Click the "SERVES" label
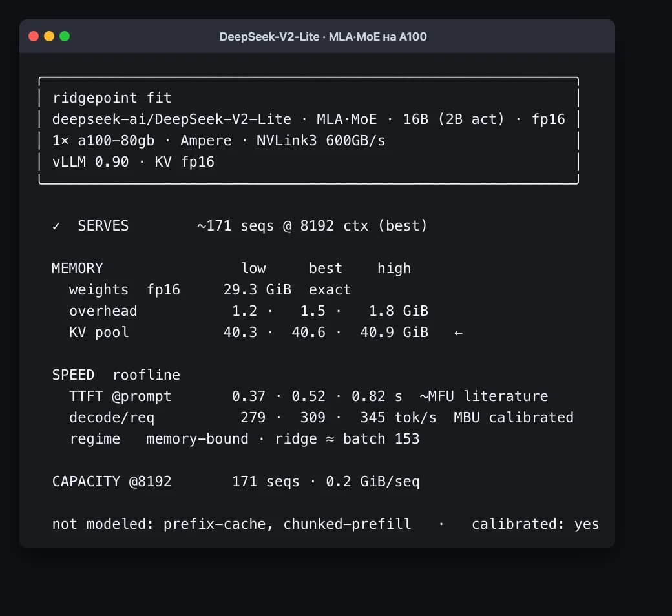This screenshot has width=672, height=616. point(103,226)
